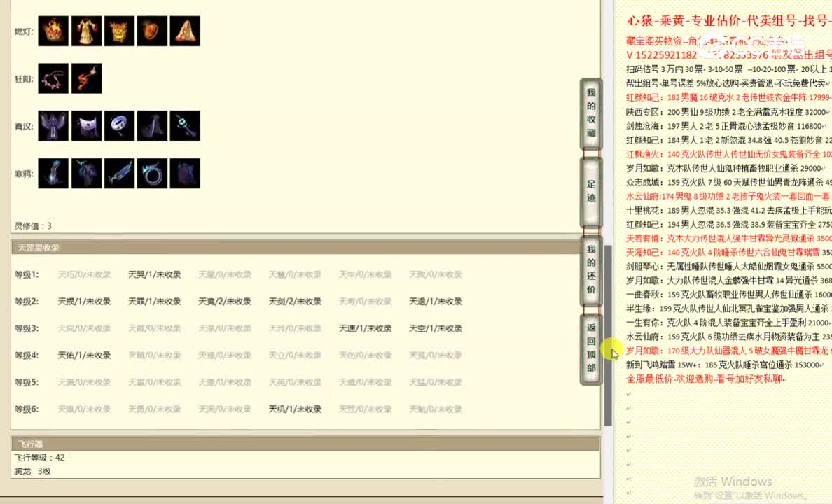Click the 霄汉 row label
Screen dimensions: 832x504
(24, 126)
